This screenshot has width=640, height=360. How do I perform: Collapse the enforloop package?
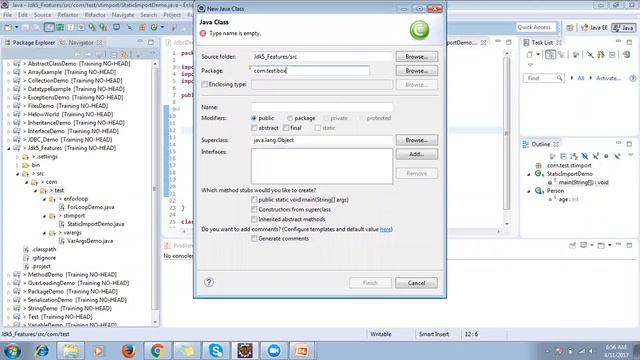pyautogui.click(x=44, y=199)
